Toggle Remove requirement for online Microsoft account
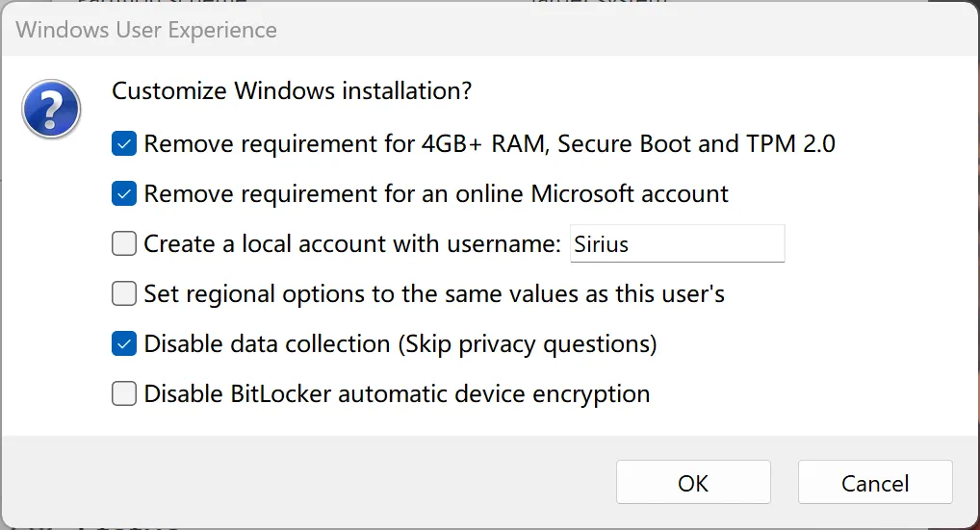The width and height of the screenshot is (980, 530). point(124,193)
